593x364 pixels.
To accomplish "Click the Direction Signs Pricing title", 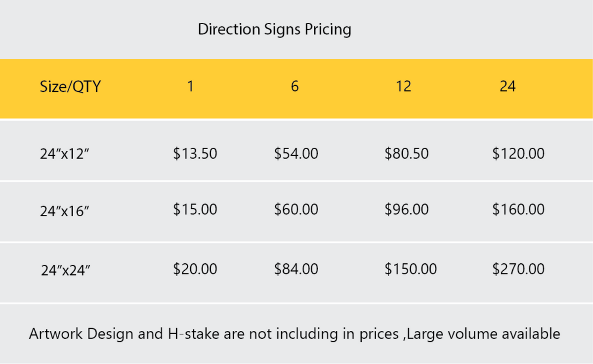I will [274, 29].
